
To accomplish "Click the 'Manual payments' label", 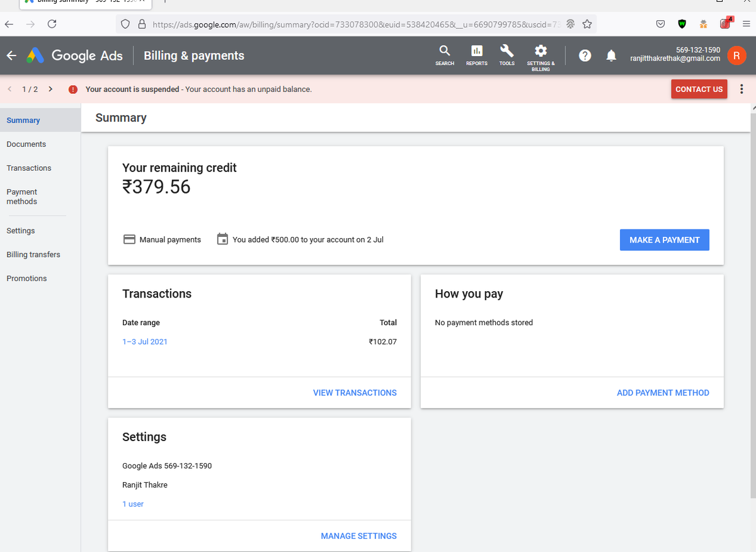I will pos(170,240).
